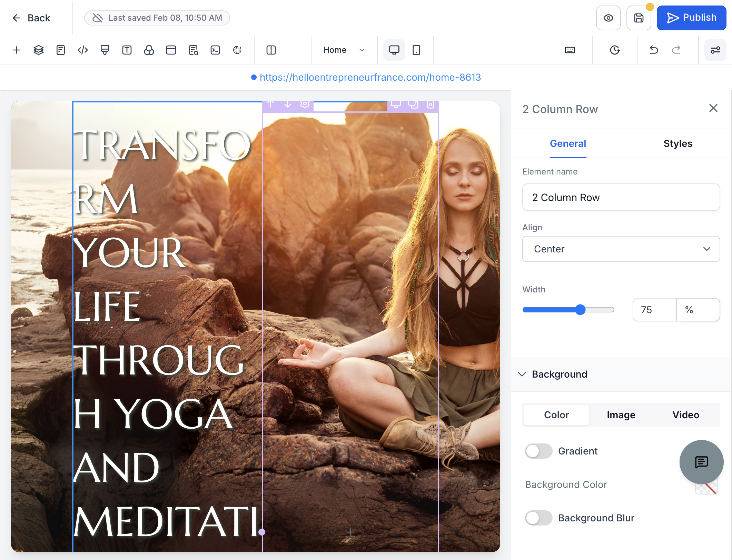Save the page with floppy icon

[x=639, y=18]
